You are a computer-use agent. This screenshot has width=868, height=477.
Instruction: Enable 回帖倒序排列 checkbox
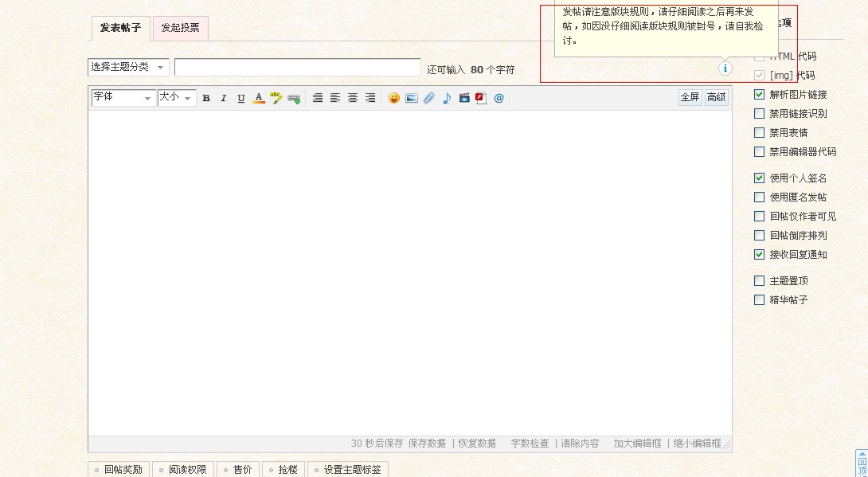(760, 235)
